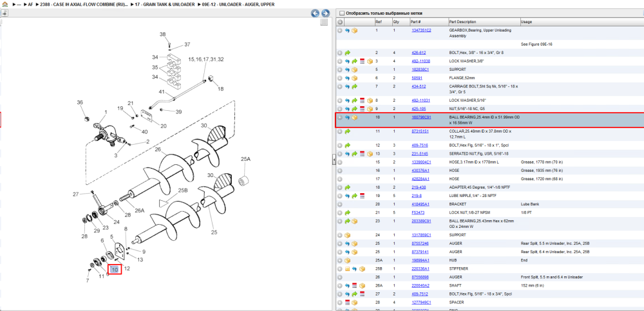The image size is (644, 311).
Task: Click box icon in NUT 425-105 row
Action: [x=370, y=109]
